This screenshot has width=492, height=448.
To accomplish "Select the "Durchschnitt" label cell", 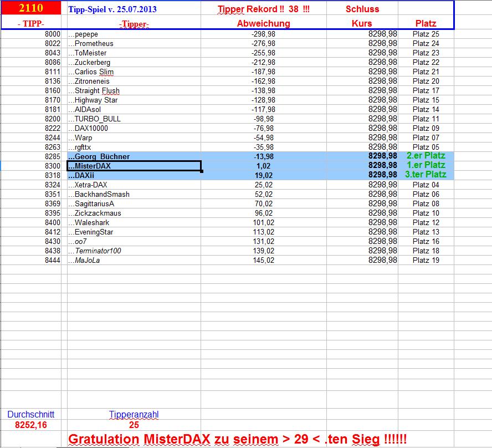I will (30, 414).
